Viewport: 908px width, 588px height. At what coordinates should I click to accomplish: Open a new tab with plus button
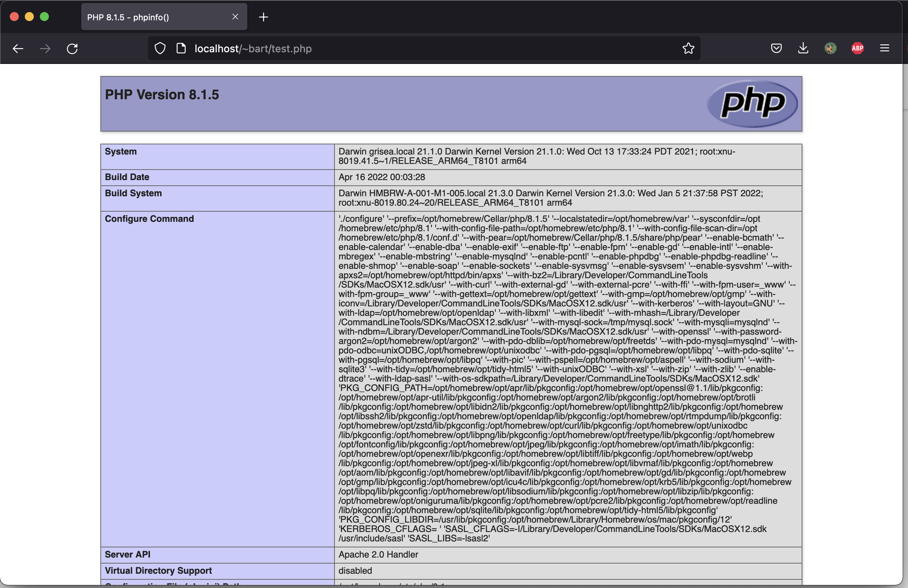pyautogui.click(x=263, y=17)
